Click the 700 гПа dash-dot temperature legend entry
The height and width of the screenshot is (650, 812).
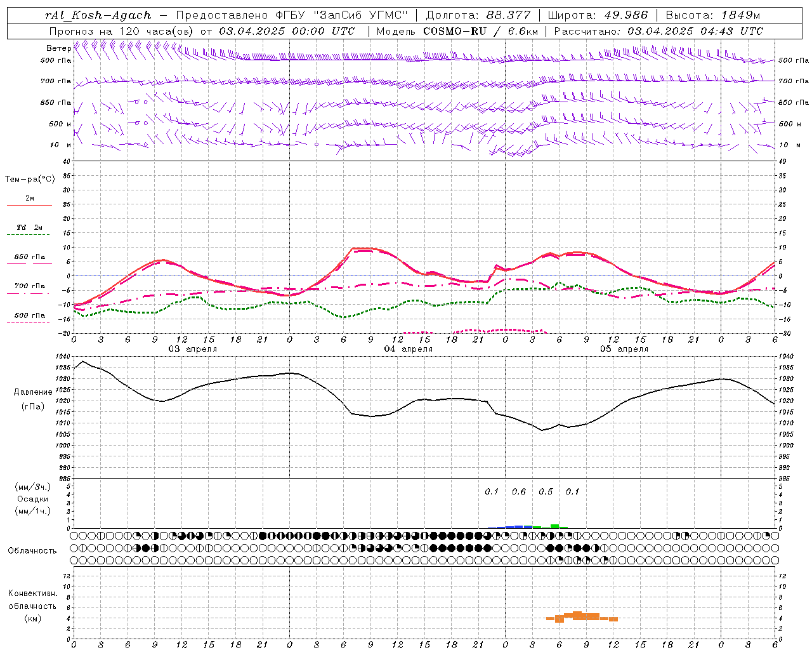coord(29,286)
